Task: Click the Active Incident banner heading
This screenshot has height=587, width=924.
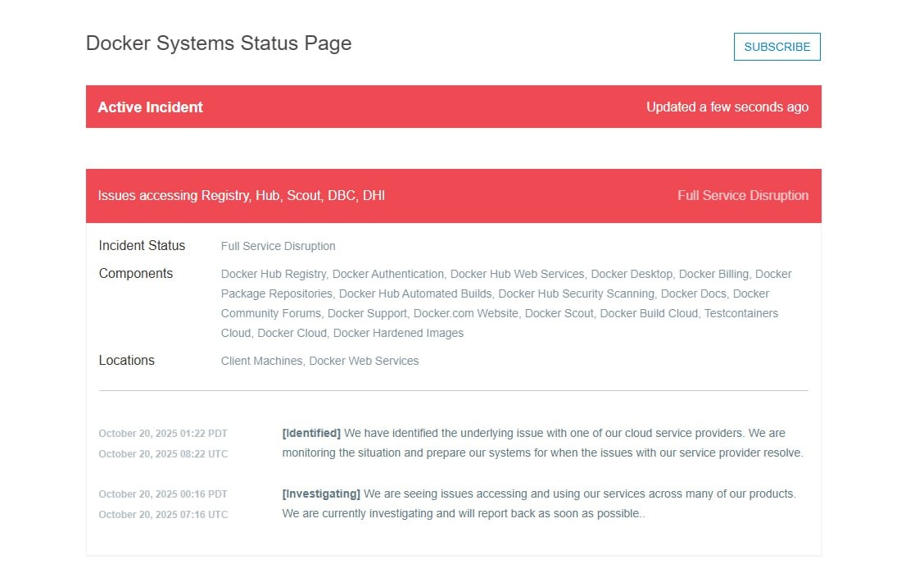Action: pyautogui.click(x=150, y=107)
